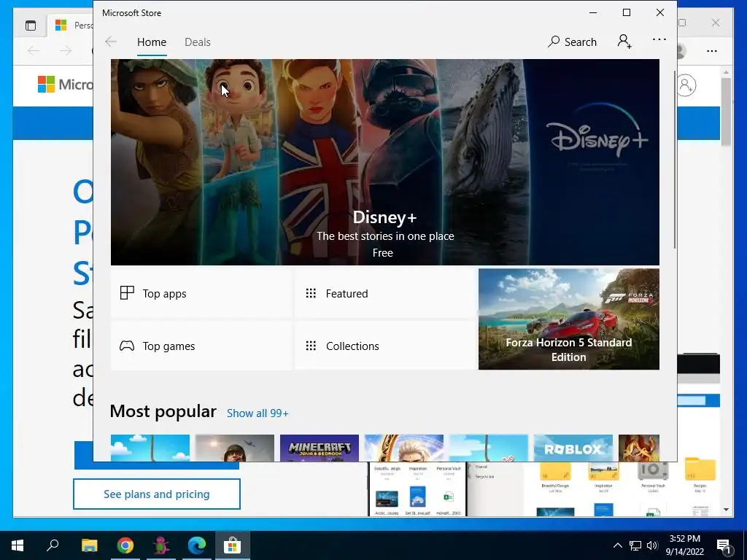This screenshot has width=747, height=560.
Task: Click the Edge page scrollbar up arrow
Action: tap(726, 72)
